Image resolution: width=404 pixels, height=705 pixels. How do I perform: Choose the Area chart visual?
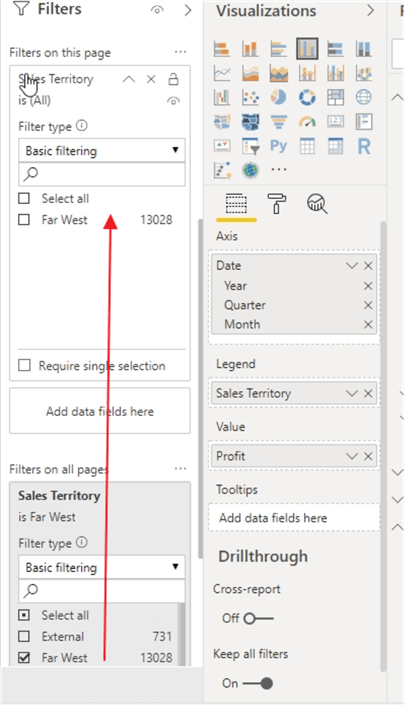[x=250, y=73]
